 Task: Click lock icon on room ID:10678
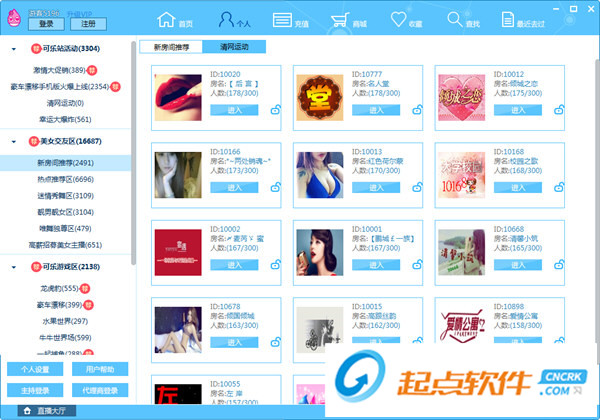pos(276,342)
